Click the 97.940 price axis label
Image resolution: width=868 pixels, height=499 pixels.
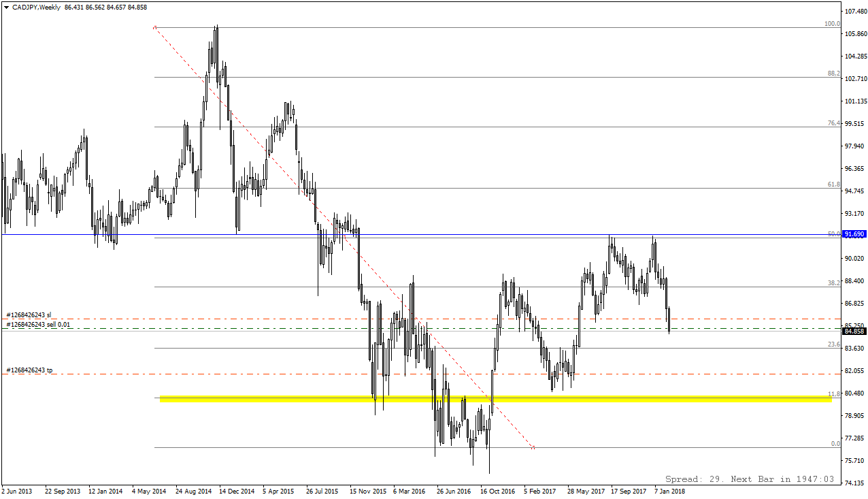tap(854, 146)
